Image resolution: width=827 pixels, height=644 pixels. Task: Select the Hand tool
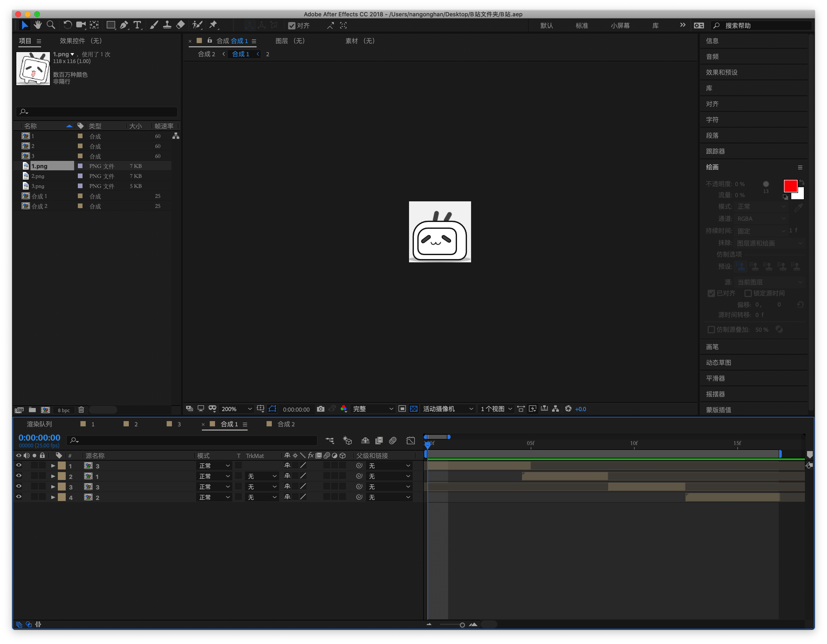(38, 25)
